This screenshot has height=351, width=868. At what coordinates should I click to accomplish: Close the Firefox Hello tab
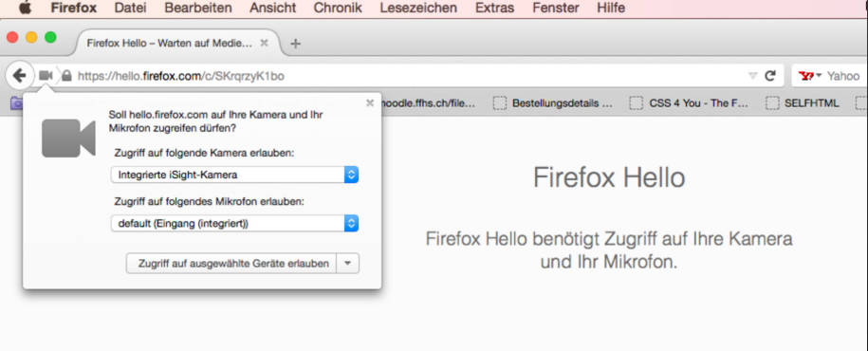coord(265,43)
